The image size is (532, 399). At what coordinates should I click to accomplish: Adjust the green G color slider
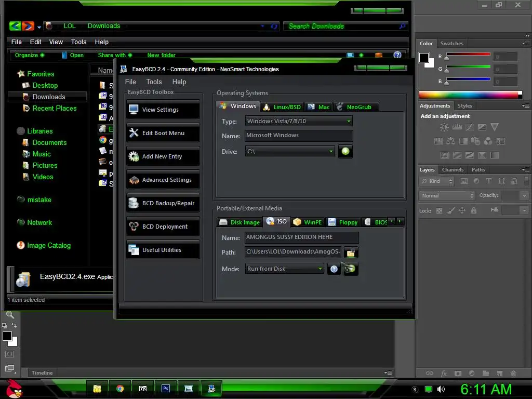pyautogui.click(x=468, y=68)
